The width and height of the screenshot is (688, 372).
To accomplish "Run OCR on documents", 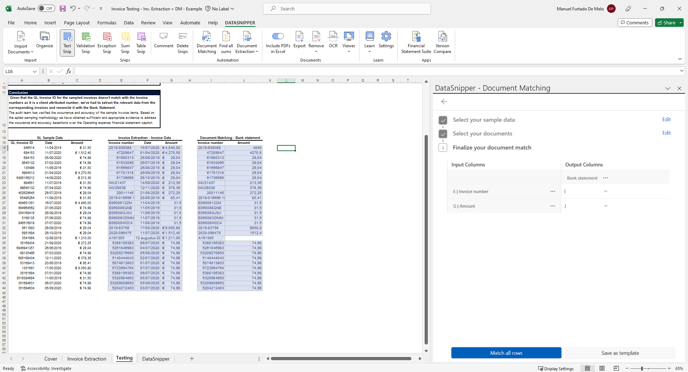I will pyautogui.click(x=333, y=40).
